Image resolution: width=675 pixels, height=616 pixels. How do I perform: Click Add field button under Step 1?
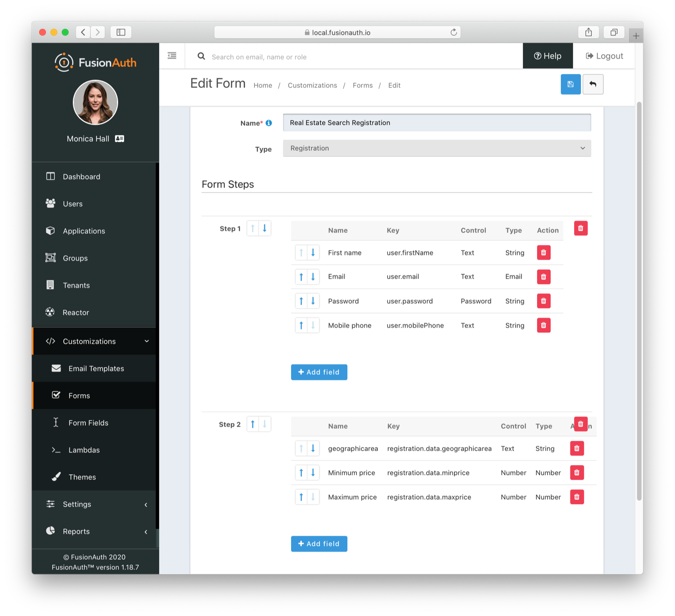pos(319,372)
